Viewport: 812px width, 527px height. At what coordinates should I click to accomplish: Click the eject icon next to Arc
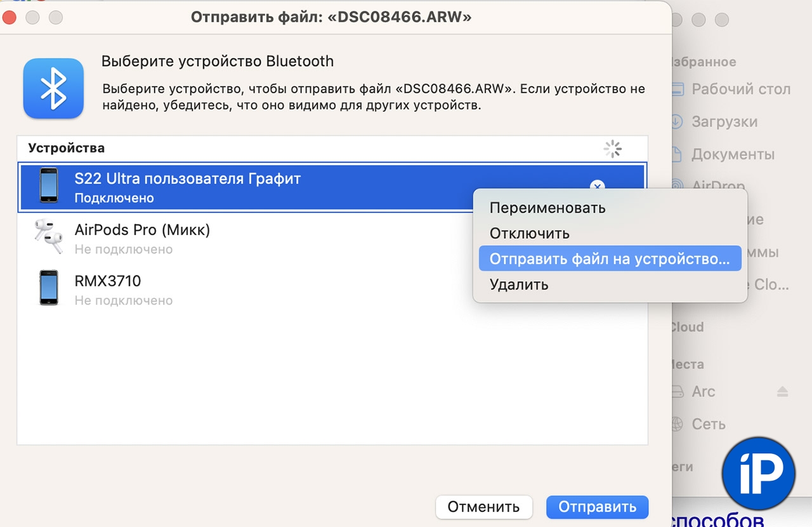coord(783,392)
